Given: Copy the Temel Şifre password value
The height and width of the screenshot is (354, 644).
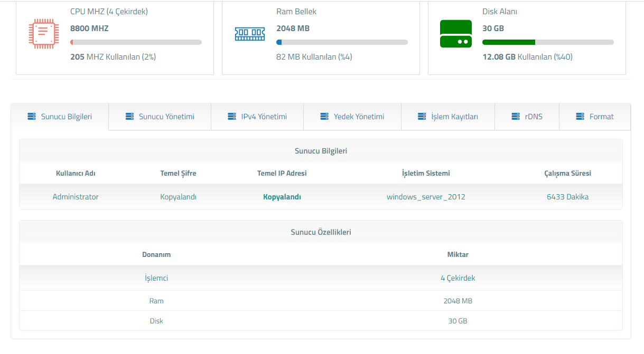Looking at the screenshot, I should coord(178,197).
